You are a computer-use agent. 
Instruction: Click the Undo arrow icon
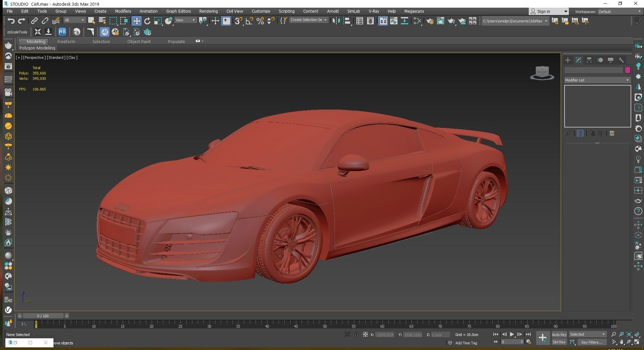tap(11, 21)
